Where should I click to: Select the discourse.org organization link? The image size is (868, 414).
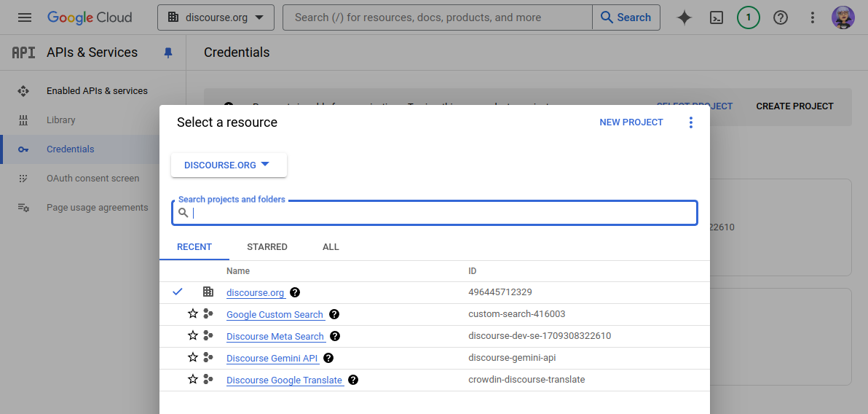point(255,292)
